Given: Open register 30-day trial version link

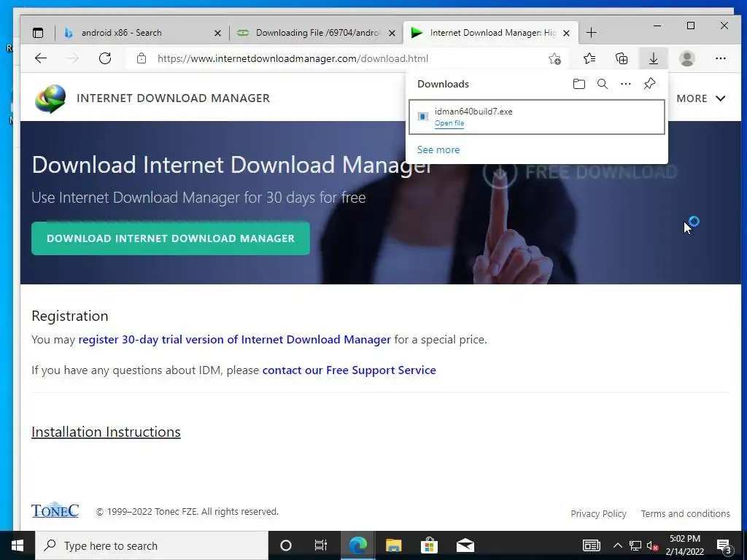Looking at the screenshot, I should click(x=234, y=340).
